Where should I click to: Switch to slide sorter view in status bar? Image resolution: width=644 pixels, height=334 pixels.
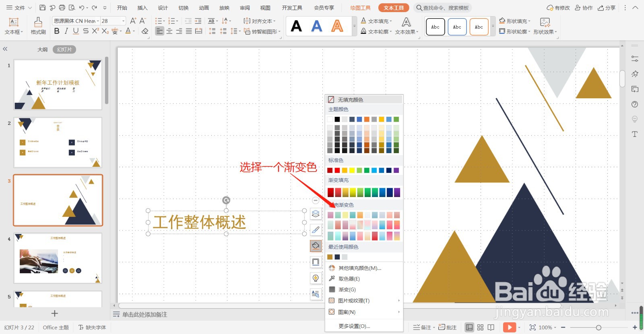[x=480, y=327]
